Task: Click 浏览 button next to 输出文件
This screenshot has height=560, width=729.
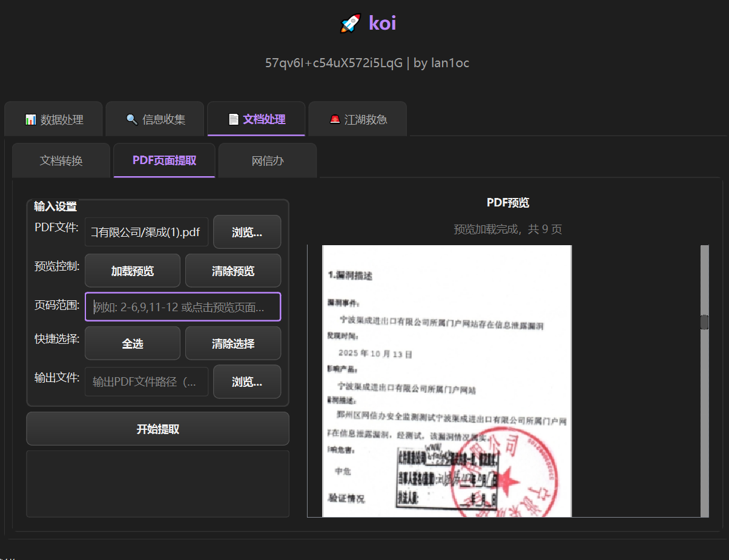Action: click(247, 382)
